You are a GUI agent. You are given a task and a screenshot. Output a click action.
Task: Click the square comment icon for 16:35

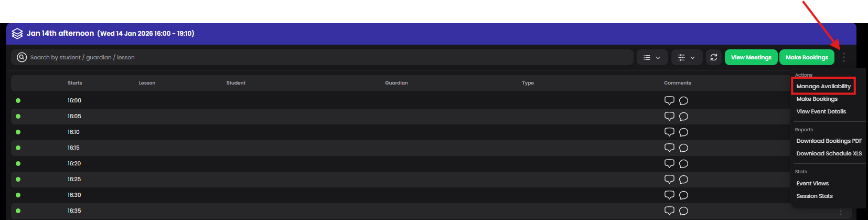coord(669,211)
